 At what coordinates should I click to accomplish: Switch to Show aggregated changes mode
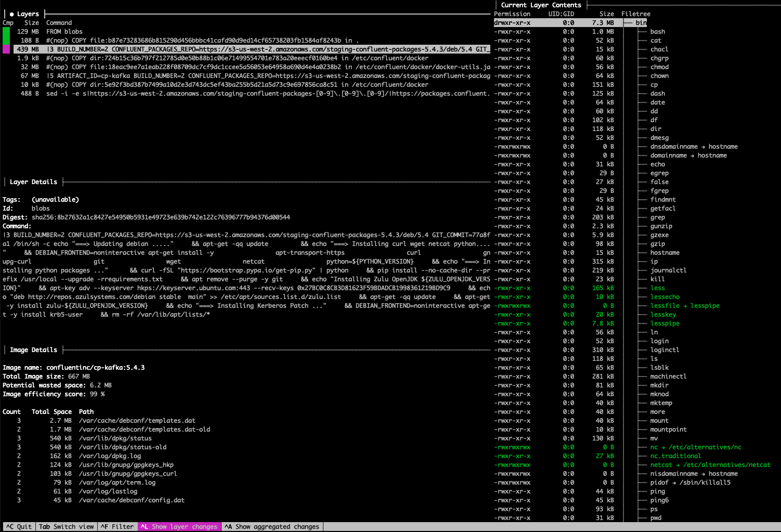coord(271,526)
